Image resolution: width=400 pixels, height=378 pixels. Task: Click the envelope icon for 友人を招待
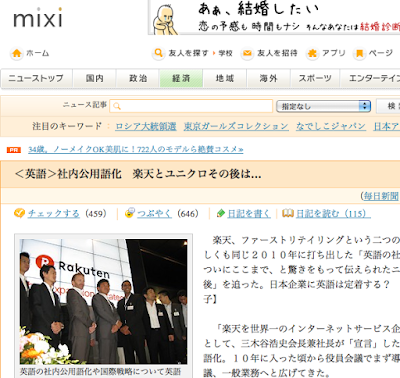pos(247,53)
